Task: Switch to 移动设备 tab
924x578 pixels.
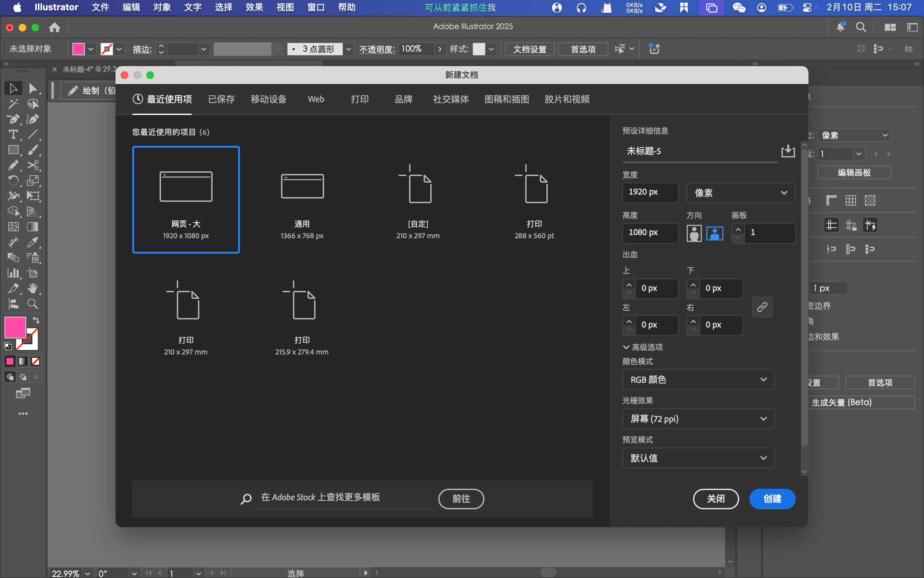Action: (269, 100)
